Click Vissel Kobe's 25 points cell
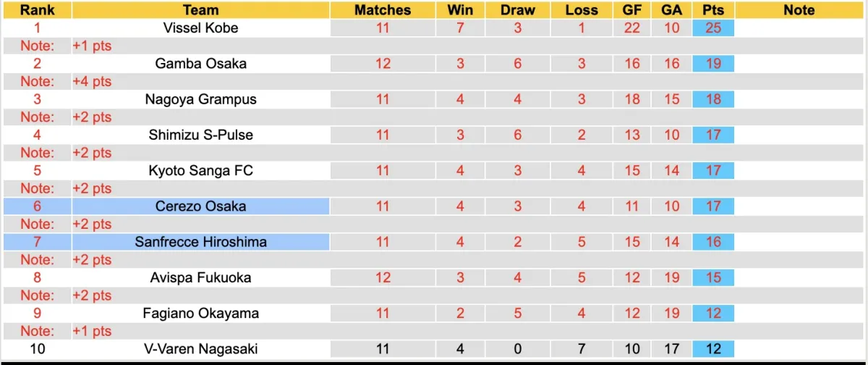The height and width of the screenshot is (365, 868). (713, 28)
